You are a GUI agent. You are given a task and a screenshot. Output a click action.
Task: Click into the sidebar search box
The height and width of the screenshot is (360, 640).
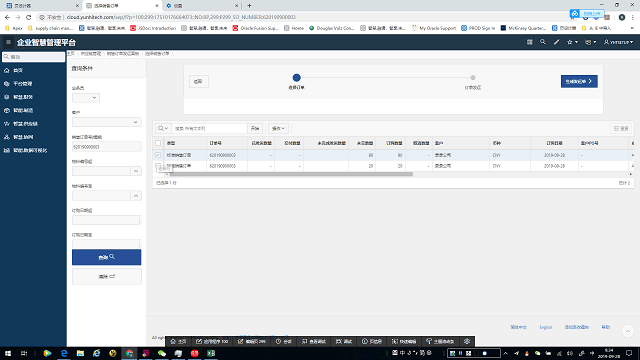[33, 57]
